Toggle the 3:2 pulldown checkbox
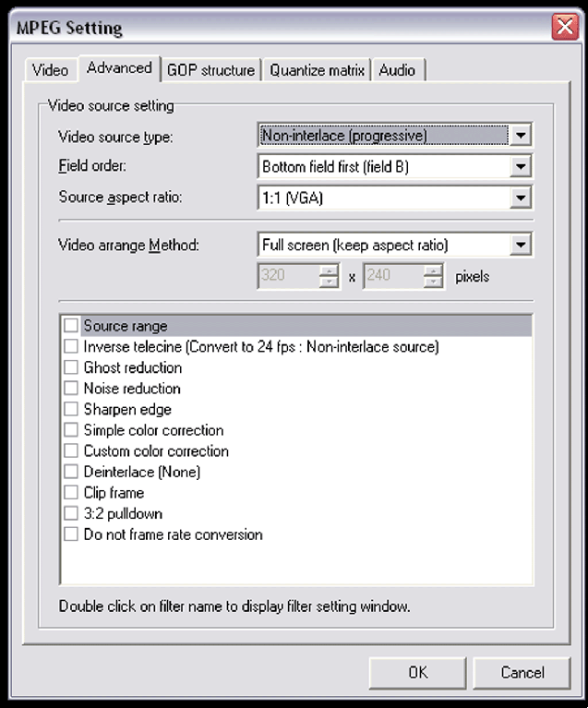 coord(71,513)
